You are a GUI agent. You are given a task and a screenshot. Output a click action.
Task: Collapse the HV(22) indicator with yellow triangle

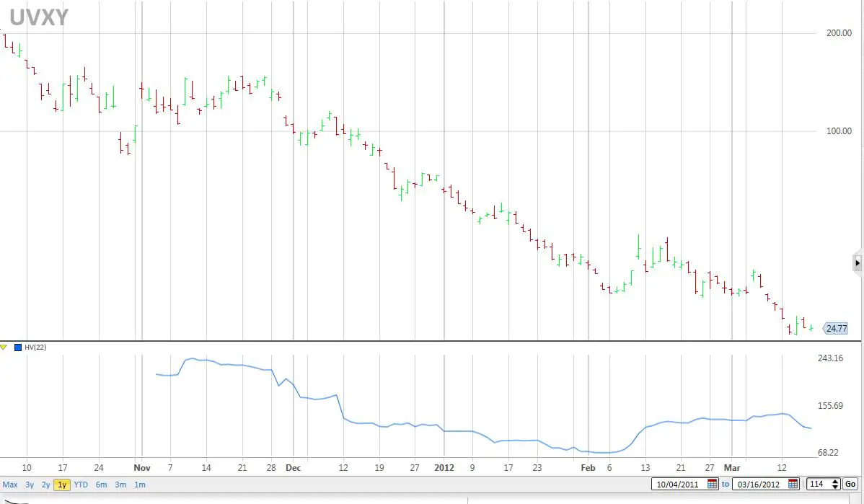(x=4, y=348)
